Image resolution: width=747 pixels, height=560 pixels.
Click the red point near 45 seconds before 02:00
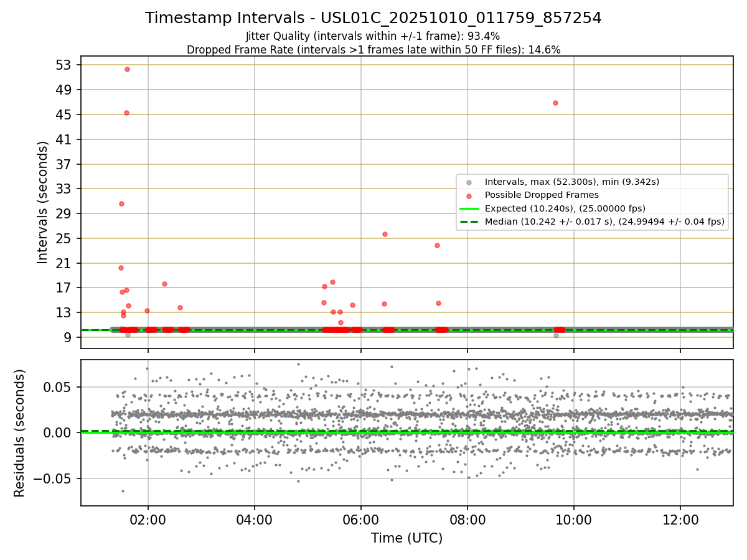tap(126, 113)
